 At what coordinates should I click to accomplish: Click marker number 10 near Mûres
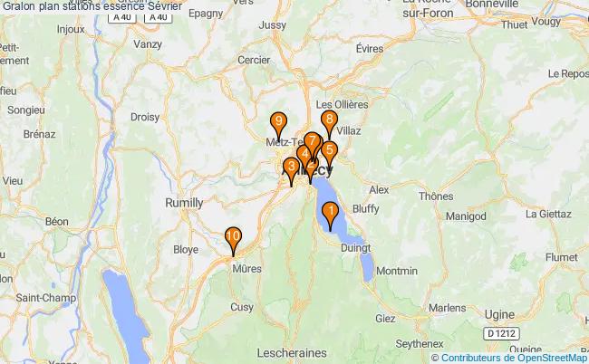tap(233, 241)
